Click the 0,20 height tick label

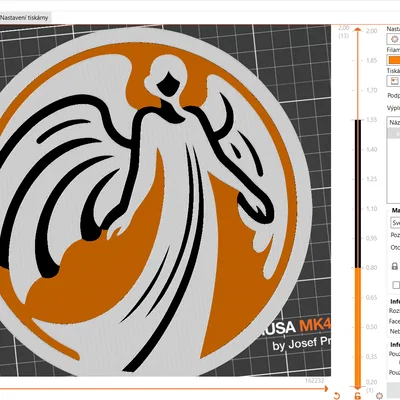371,382
